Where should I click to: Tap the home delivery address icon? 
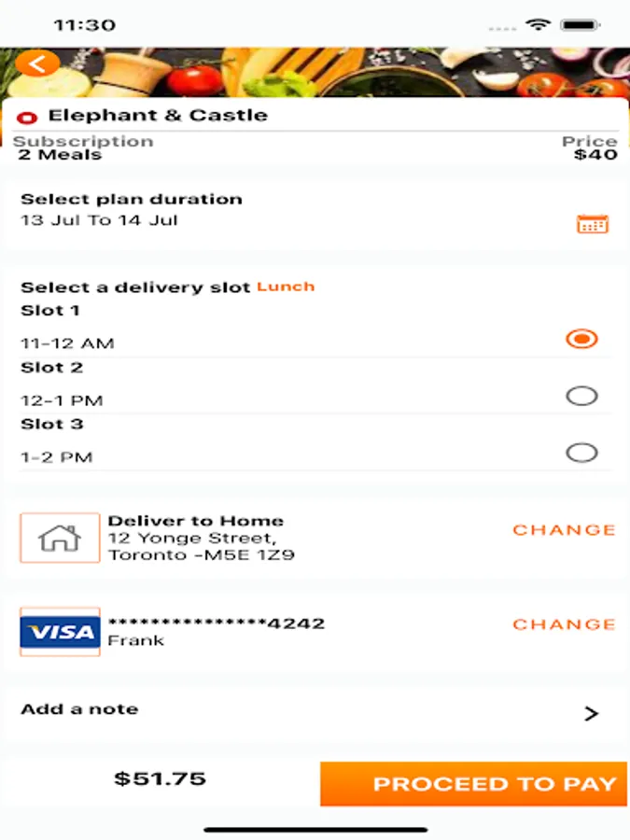point(60,538)
